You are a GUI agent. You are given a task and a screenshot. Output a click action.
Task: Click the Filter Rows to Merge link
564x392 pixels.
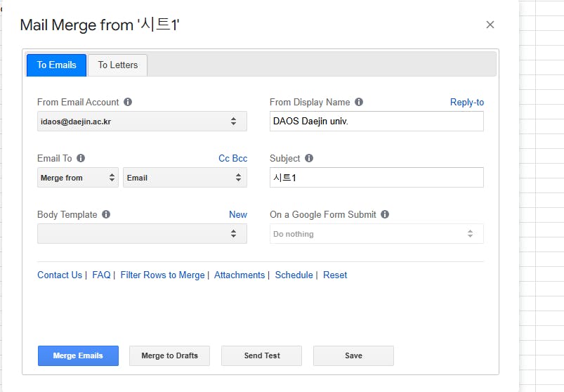coord(162,275)
